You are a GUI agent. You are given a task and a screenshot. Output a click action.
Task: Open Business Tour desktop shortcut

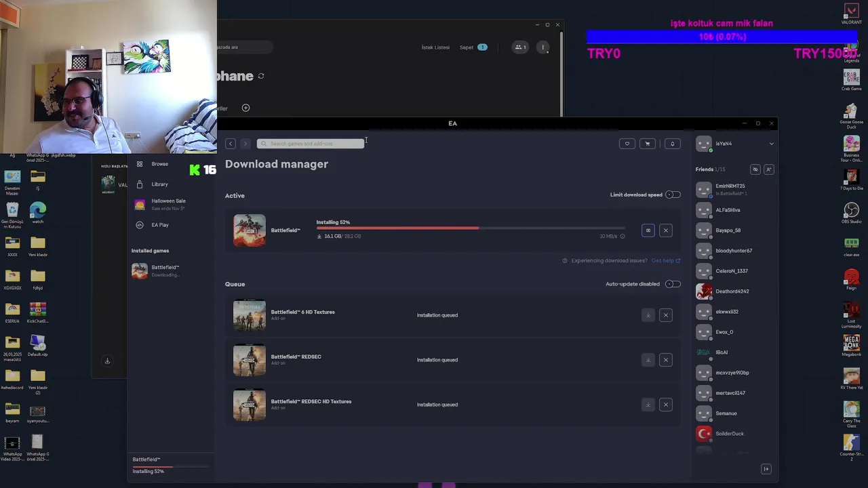(852, 148)
